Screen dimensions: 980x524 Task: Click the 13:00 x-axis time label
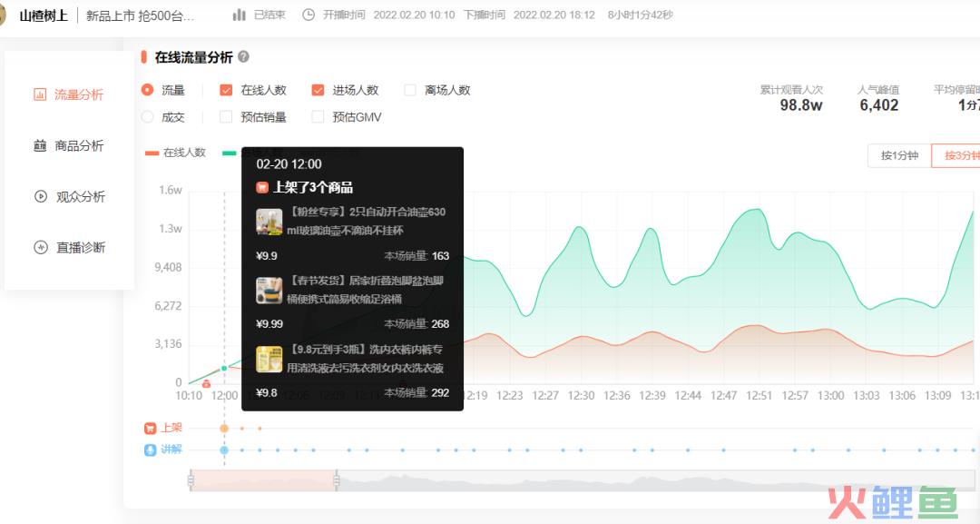[x=830, y=396]
